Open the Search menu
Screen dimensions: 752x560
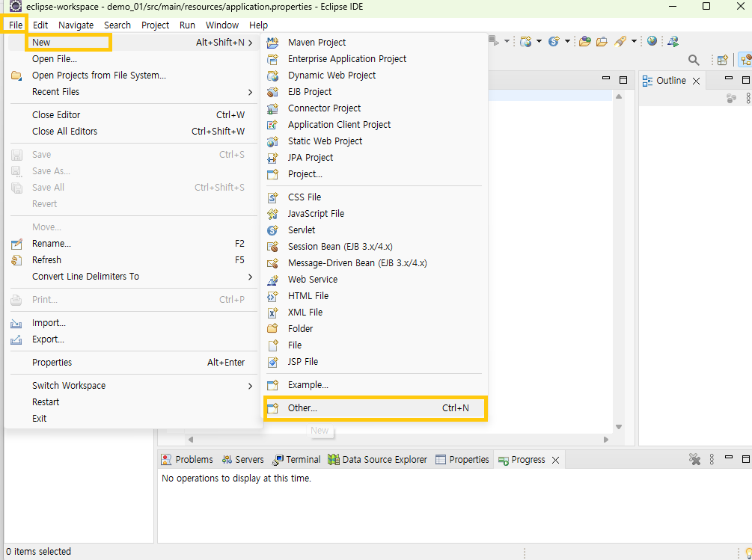[x=117, y=25]
